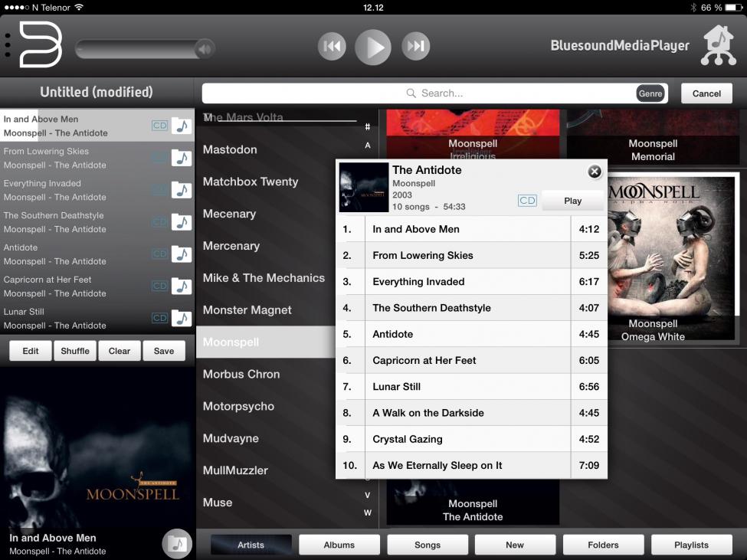Select artist Monster Magnet
Image resolution: width=747 pixels, height=560 pixels.
[x=247, y=310]
